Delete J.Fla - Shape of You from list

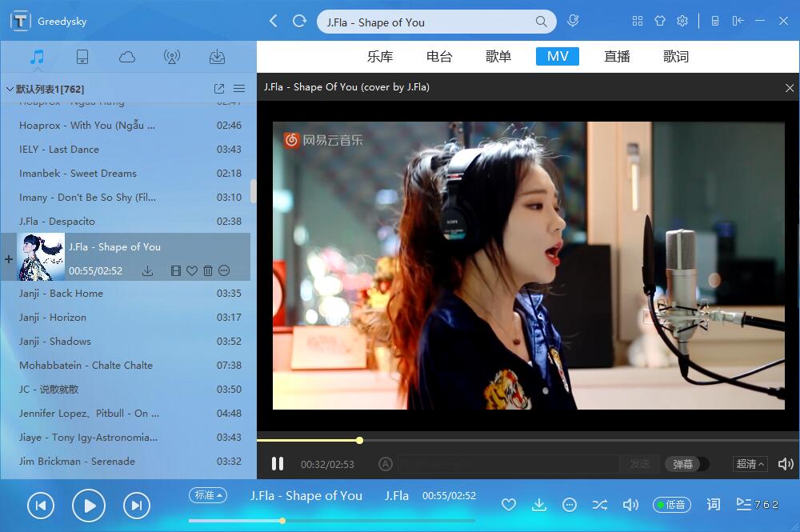point(208,271)
